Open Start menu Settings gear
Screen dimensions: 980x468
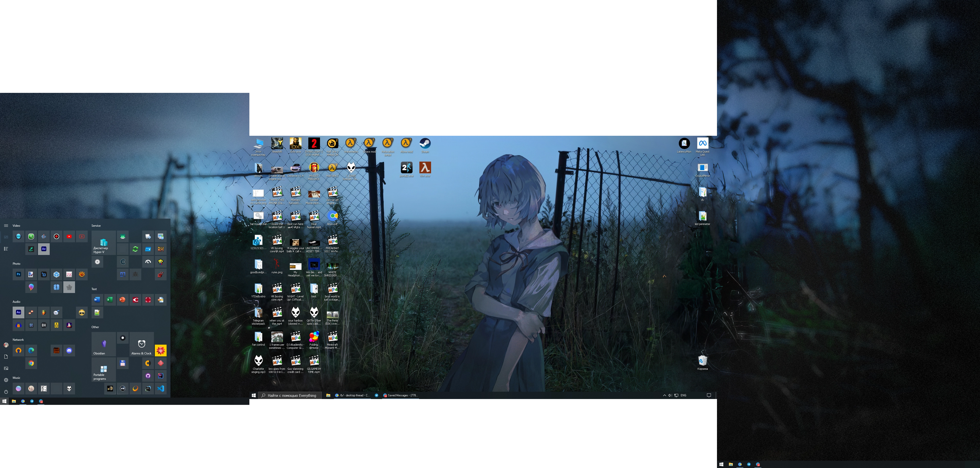point(6,380)
